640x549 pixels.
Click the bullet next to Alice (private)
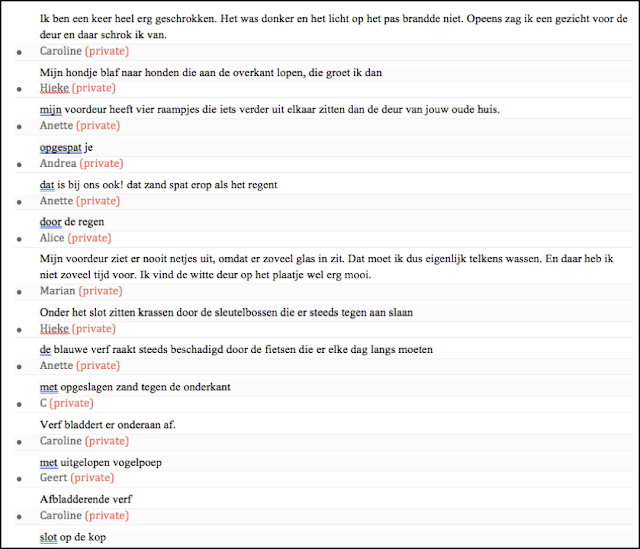click(x=19, y=239)
